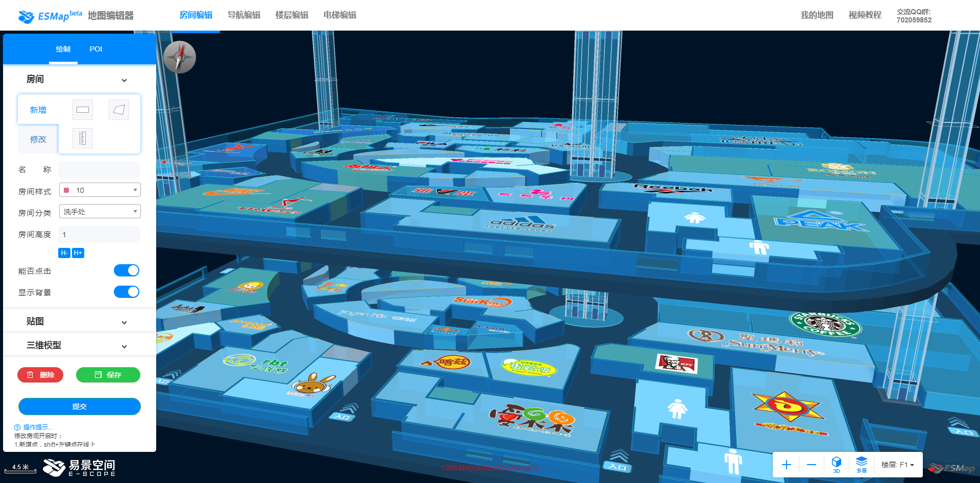Click the compass orientation icon
Screen dimensions: 980x483
point(180,57)
